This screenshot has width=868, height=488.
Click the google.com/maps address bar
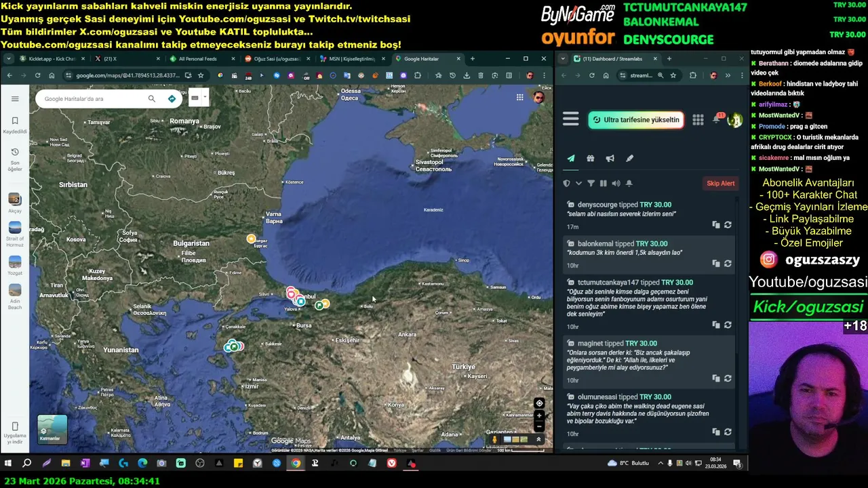pos(127,75)
